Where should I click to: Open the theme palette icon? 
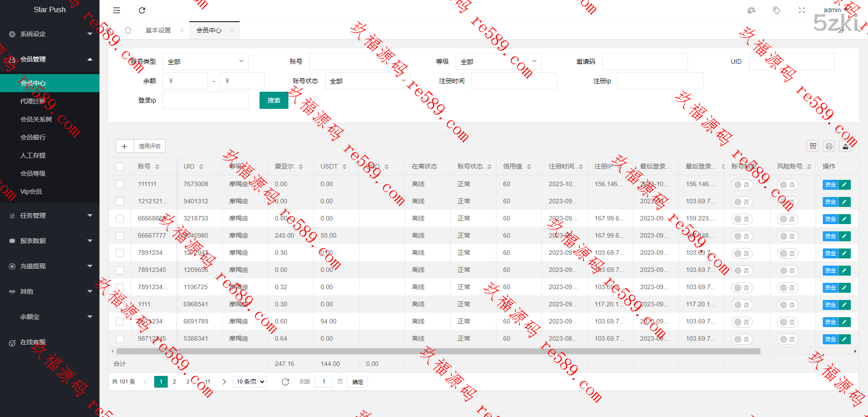pyautogui.click(x=751, y=10)
